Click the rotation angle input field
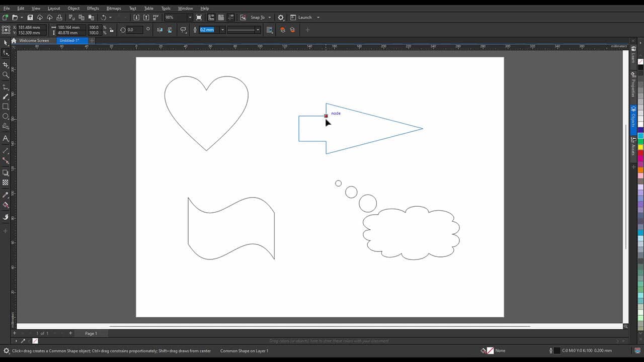 tap(134, 30)
